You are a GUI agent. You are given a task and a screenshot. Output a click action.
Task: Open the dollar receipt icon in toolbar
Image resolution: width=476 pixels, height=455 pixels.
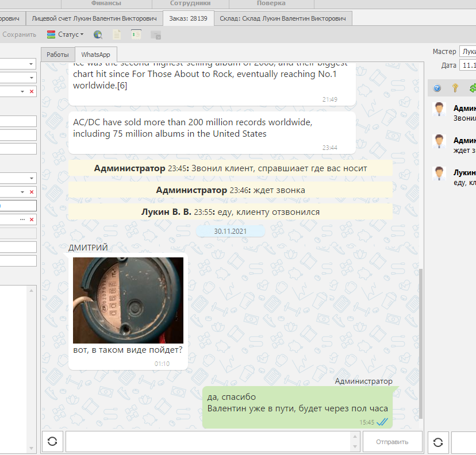tap(136, 34)
